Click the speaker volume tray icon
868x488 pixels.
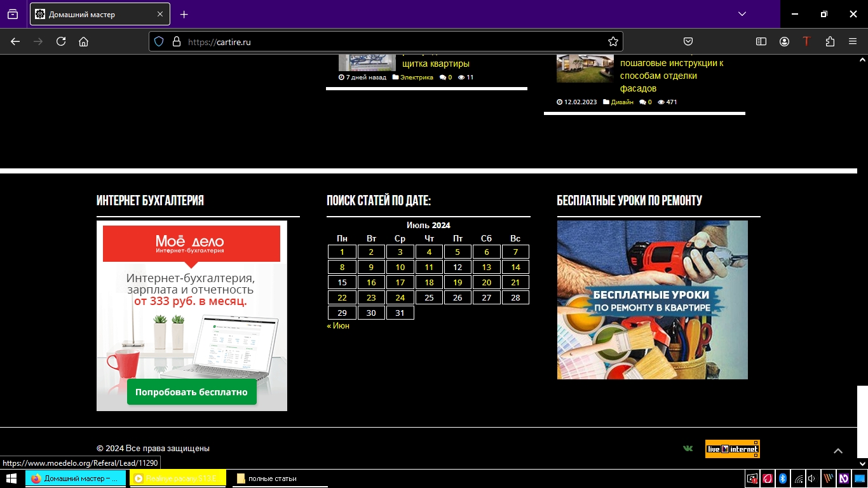click(x=812, y=478)
